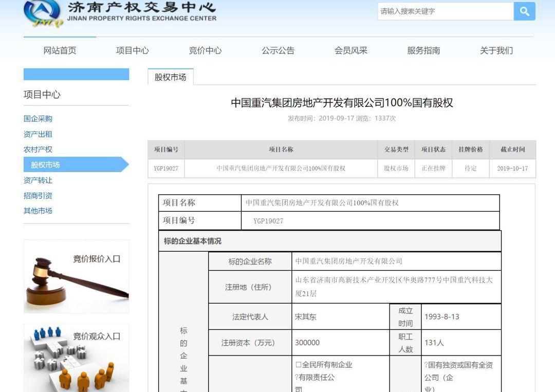This screenshot has width=555, height=392.
Task: Click the 标的企业基本情况 section header
Action: click(x=330, y=241)
